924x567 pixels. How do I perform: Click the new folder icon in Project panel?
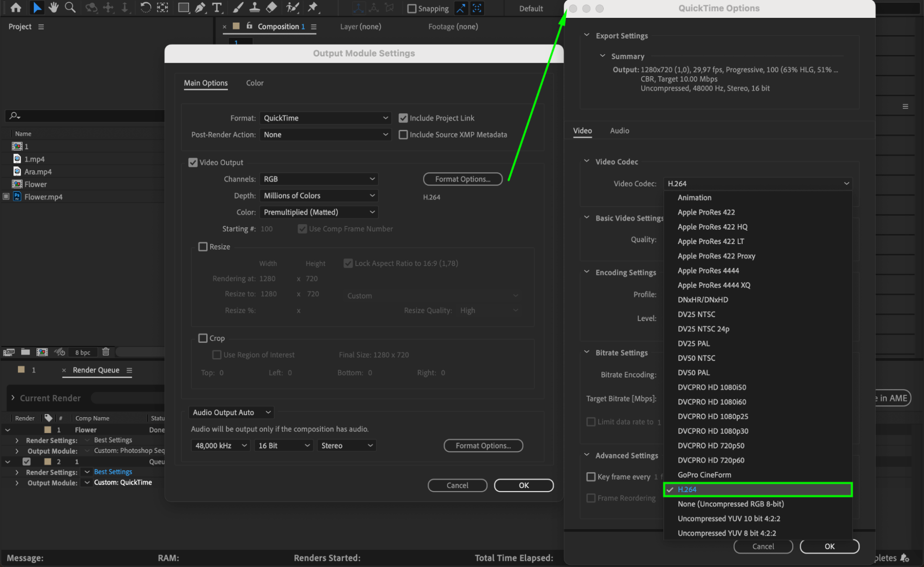click(25, 352)
